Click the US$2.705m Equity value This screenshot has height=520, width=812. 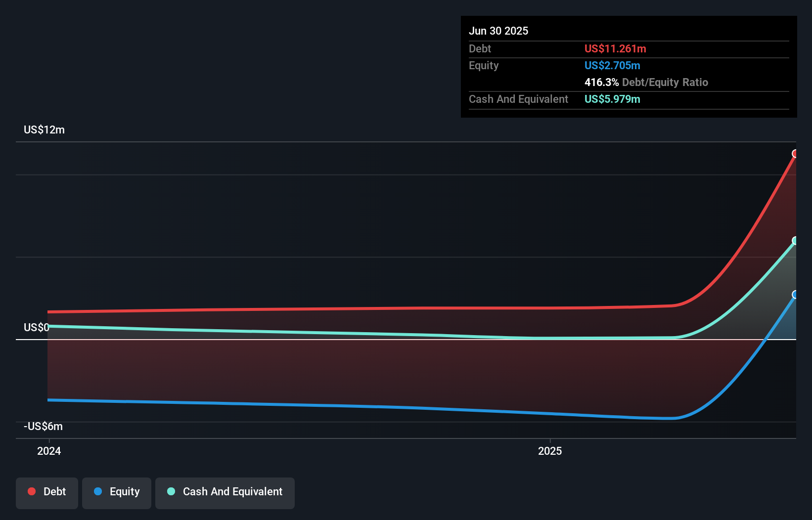pyautogui.click(x=612, y=65)
